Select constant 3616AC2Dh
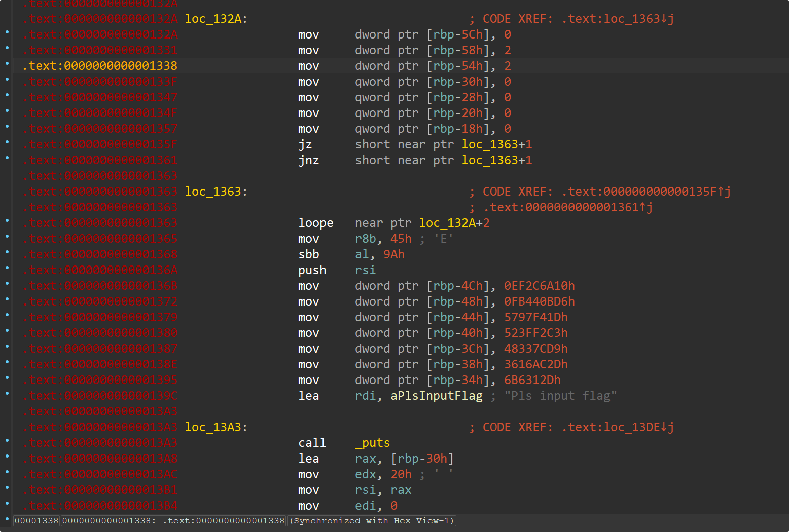The image size is (789, 532). coord(536,364)
